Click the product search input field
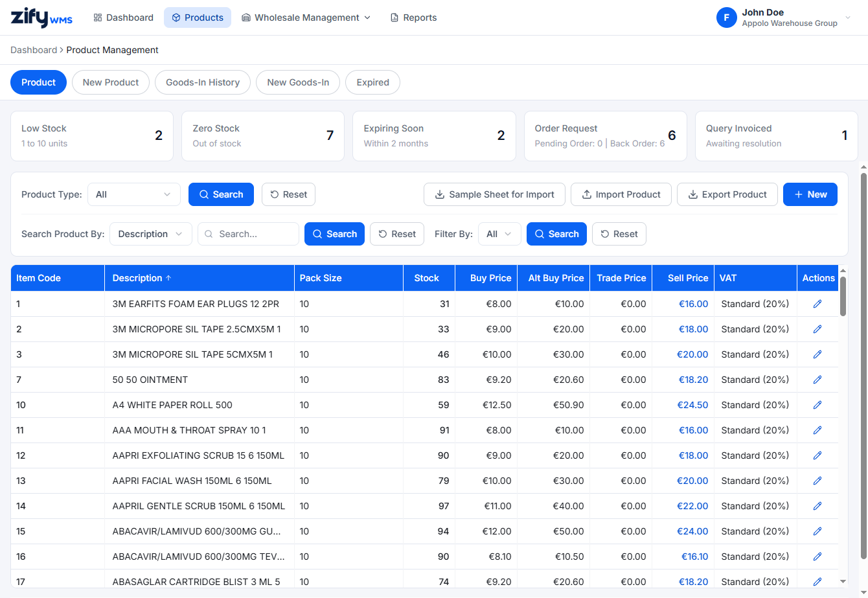 point(248,234)
